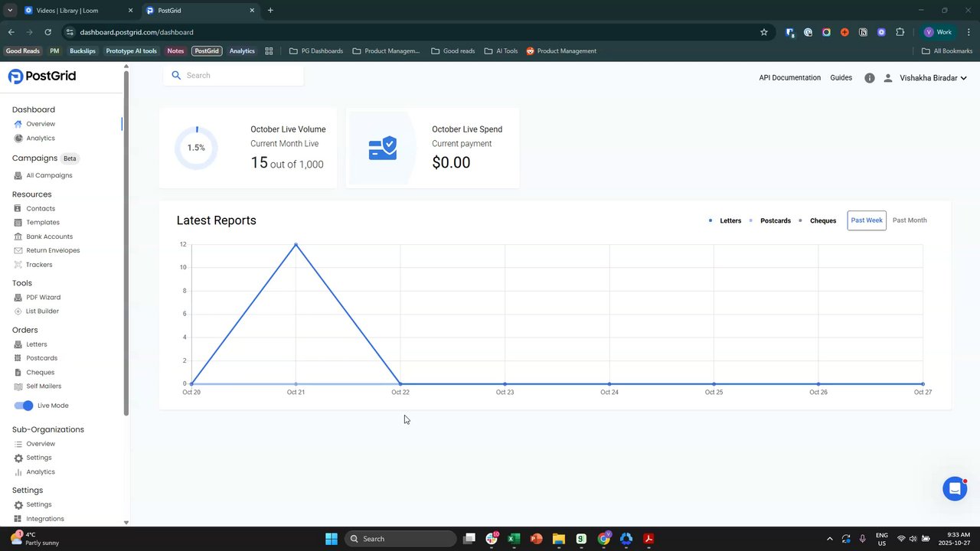Open Work profile menu in Chrome
The width and height of the screenshot is (980, 551).
[x=937, y=32]
